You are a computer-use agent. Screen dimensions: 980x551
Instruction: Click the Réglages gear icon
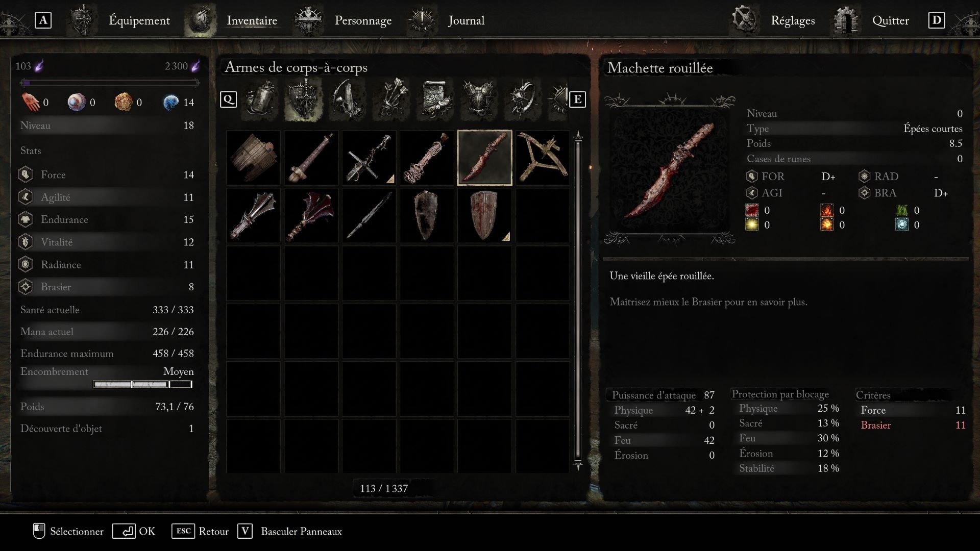coord(744,19)
